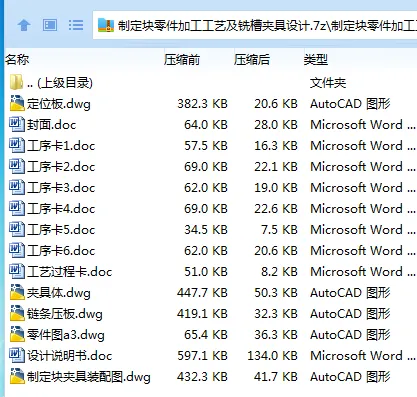Screen dimensions: 417x397
Task: Click the 447.7 KB size value
Action: click(202, 293)
